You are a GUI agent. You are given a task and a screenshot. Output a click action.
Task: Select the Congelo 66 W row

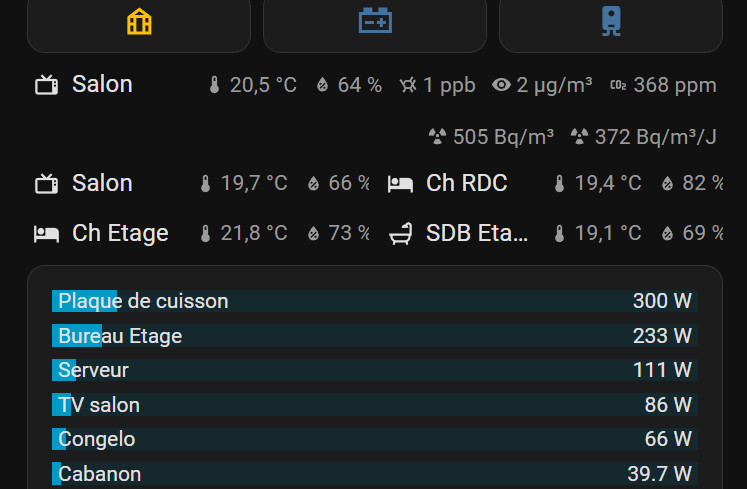click(373, 439)
